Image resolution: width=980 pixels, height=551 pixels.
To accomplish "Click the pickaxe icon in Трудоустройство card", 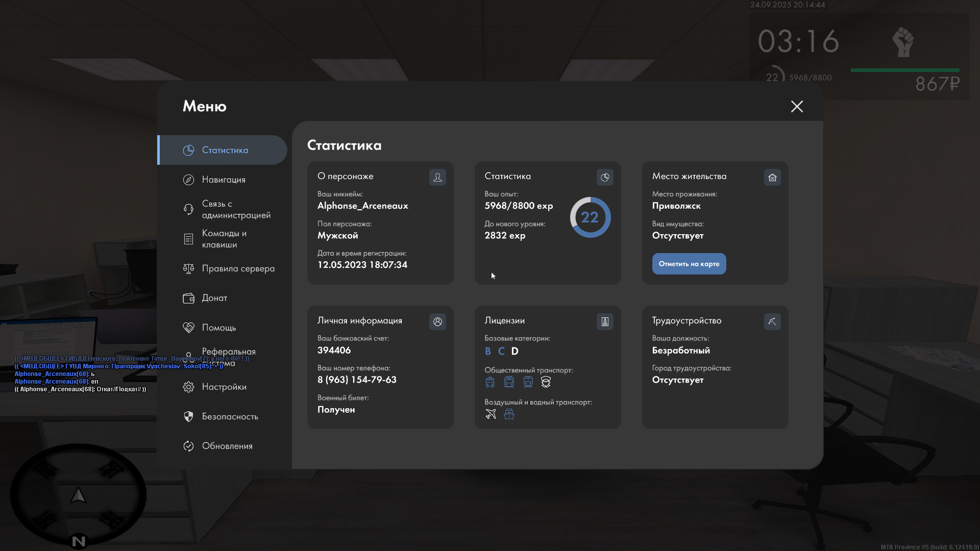I will (x=772, y=322).
